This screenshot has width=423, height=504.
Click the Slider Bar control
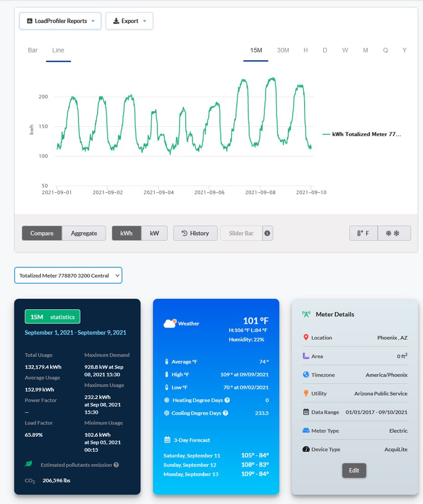(x=241, y=233)
